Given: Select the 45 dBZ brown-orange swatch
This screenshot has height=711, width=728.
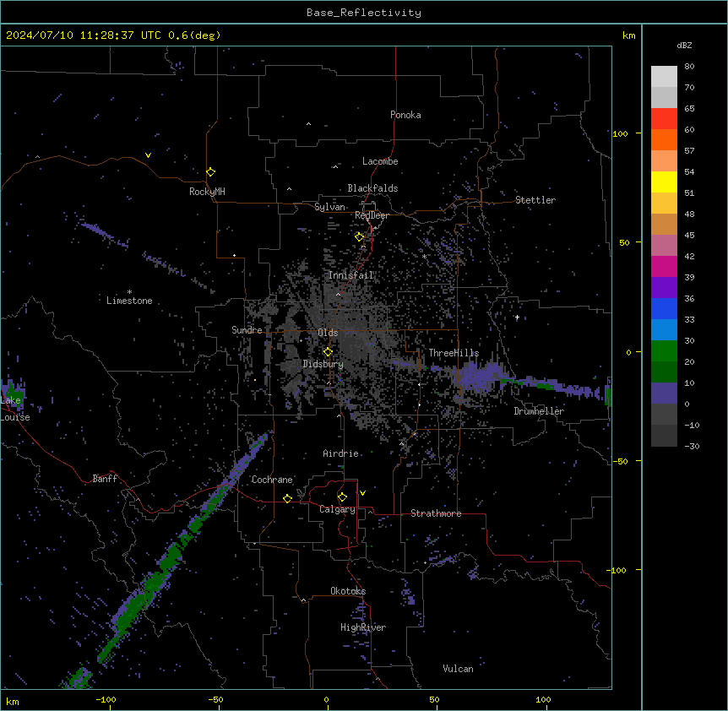Looking at the screenshot, I should [664, 224].
